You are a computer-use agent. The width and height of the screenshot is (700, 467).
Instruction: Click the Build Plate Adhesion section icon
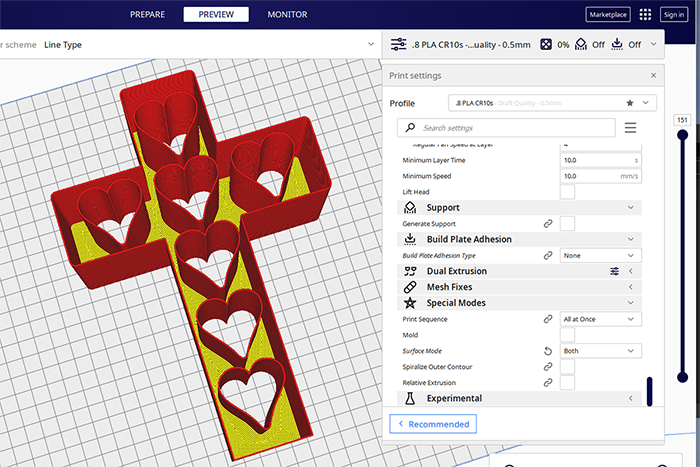point(410,239)
